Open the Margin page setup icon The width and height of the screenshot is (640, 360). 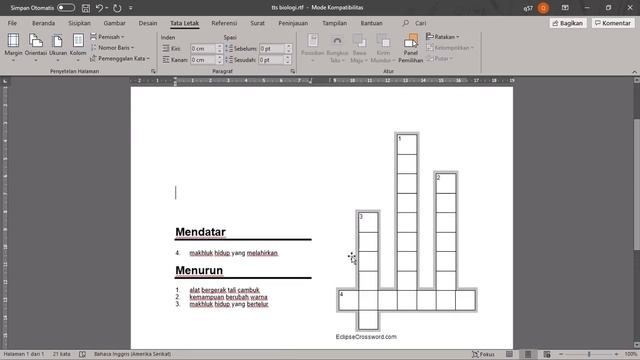click(x=13, y=47)
